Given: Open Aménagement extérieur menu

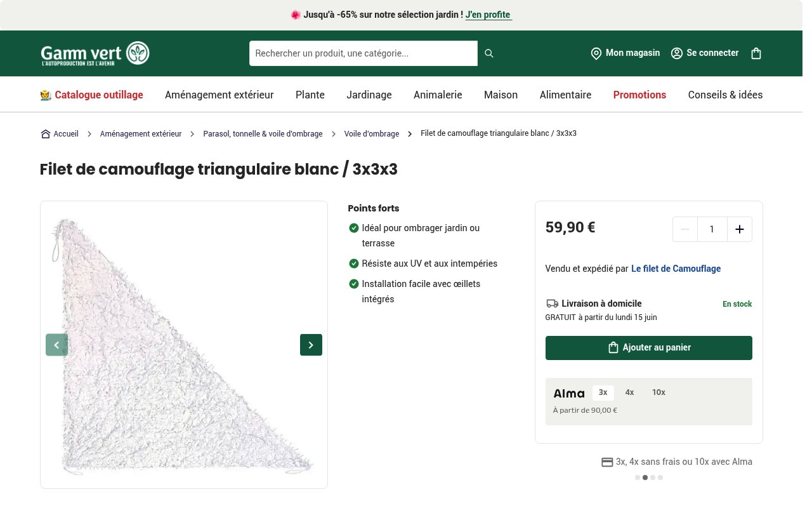Looking at the screenshot, I should tap(219, 95).
